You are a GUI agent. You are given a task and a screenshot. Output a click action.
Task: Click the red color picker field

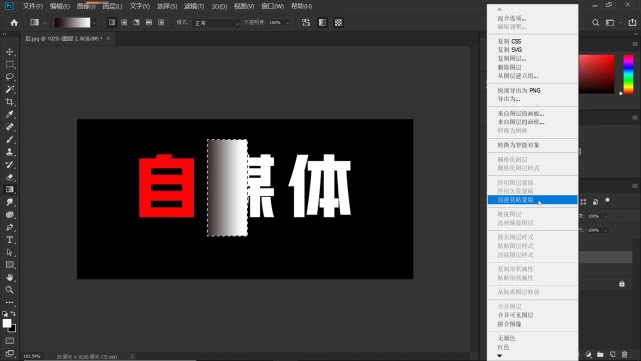pos(596,74)
